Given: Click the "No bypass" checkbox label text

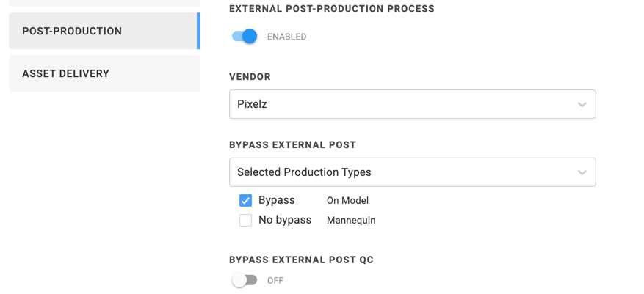Looking at the screenshot, I should click(285, 220).
